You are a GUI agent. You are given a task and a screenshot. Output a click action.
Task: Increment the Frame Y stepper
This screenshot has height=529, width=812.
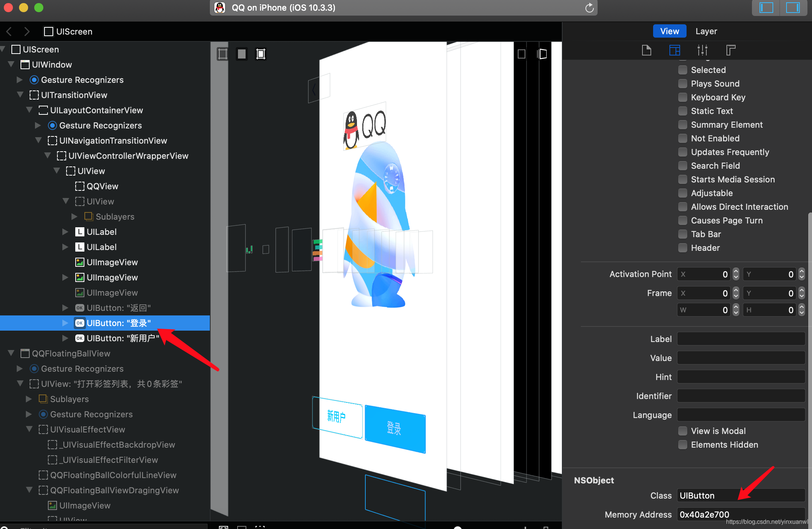(802, 290)
